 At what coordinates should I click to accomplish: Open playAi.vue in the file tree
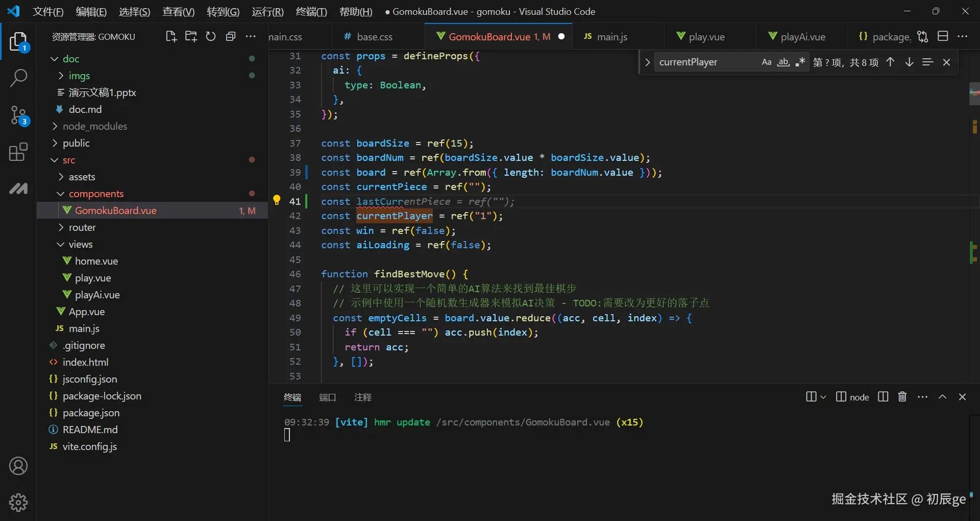point(97,295)
